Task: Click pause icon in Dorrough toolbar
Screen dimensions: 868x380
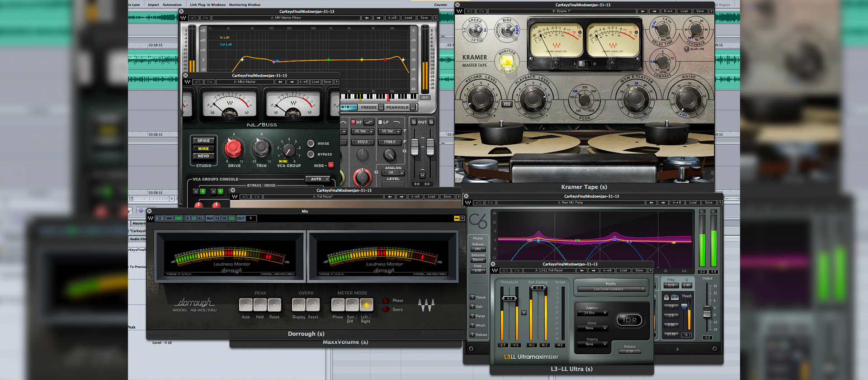Action: (x=160, y=218)
